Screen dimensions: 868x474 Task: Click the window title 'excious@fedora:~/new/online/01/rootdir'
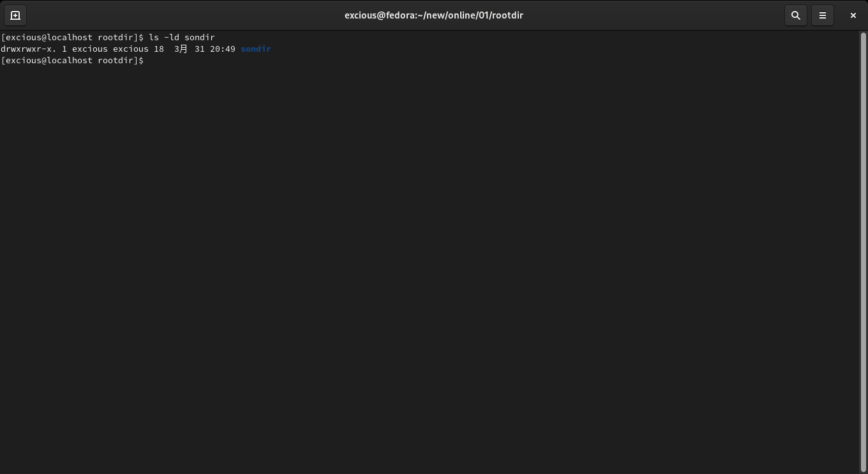coord(434,15)
